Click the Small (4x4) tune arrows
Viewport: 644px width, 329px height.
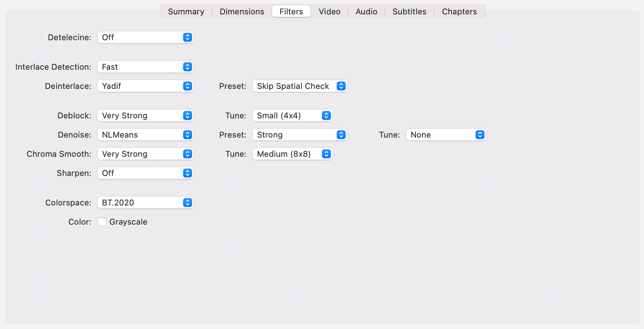point(326,115)
